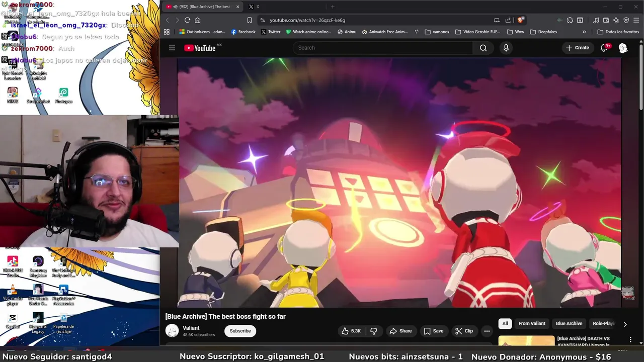Open the vamonos bookmarks folder
Viewport: 644px width, 362px height.
437,32
